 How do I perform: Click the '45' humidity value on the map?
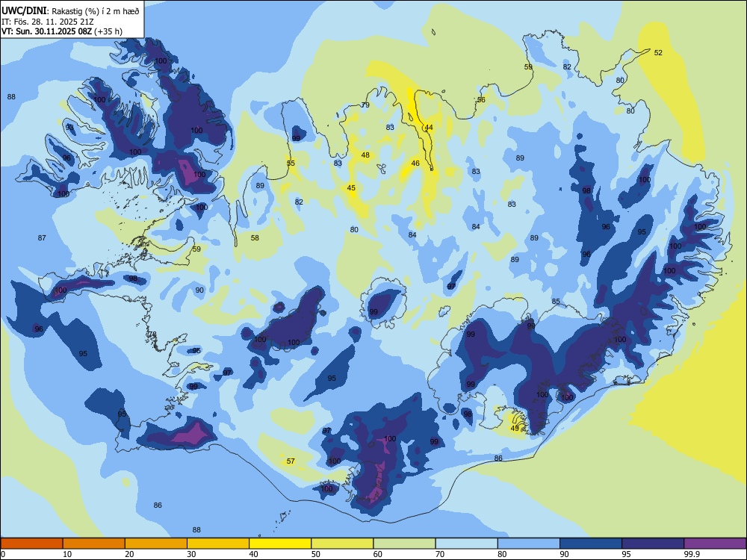[351, 188]
